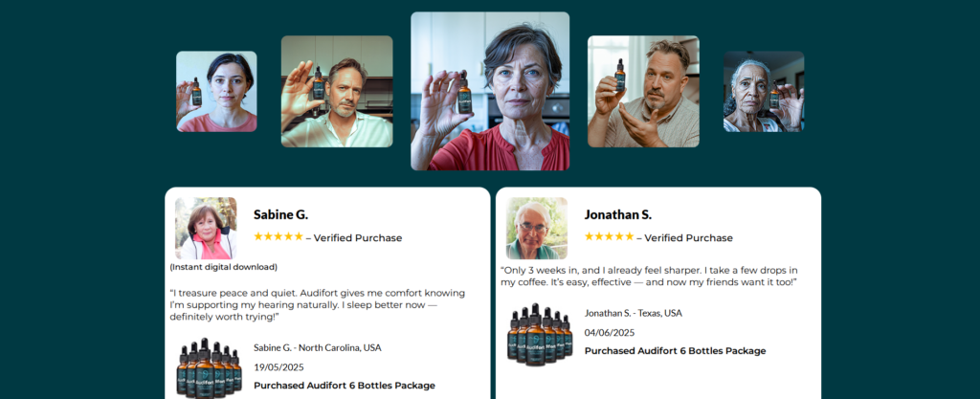Click the six bottles image in Jonathan's review

540,335
